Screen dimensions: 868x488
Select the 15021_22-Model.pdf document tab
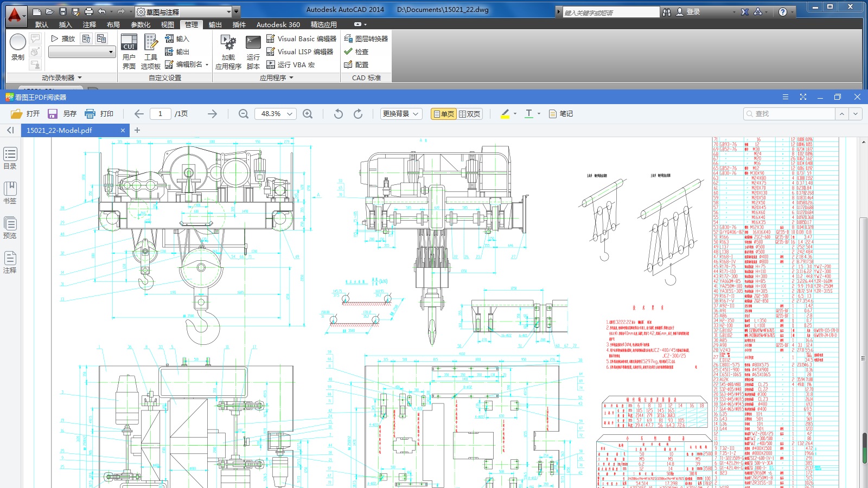[x=60, y=130]
